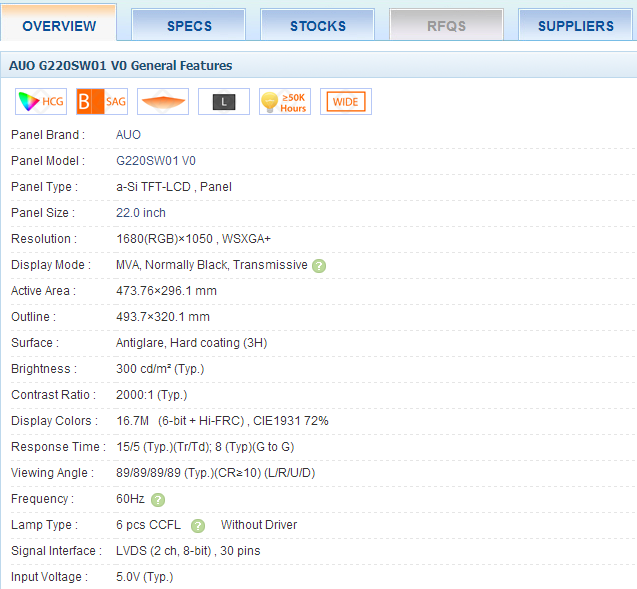Viewport: 637px width, 589px height.
Task: Click the response time 15/5 (Typ.) value
Action: coord(205,447)
